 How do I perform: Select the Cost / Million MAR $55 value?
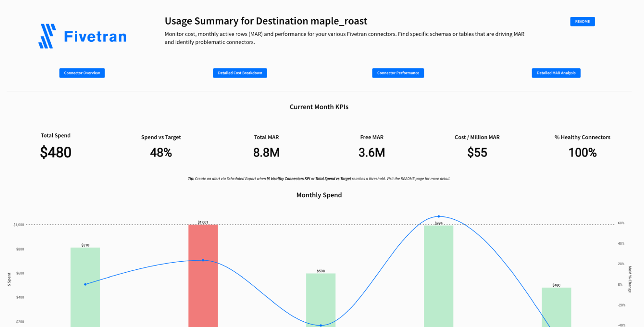pos(477,152)
